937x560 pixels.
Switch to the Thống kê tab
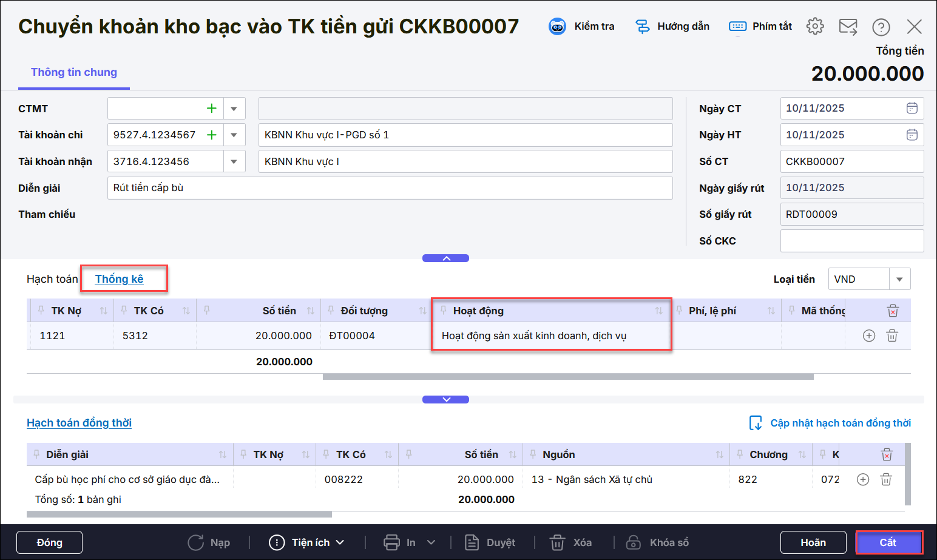click(119, 279)
